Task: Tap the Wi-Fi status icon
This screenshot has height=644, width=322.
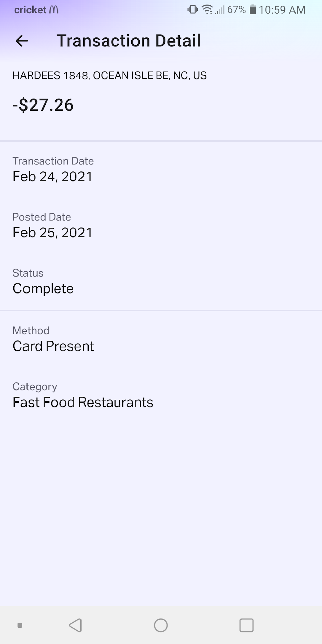Action: point(208,10)
